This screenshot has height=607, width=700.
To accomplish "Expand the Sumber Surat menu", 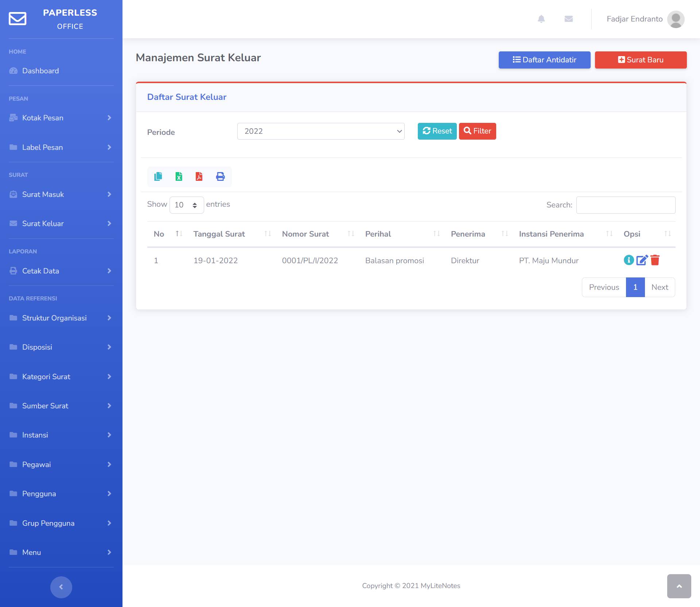I will point(61,406).
